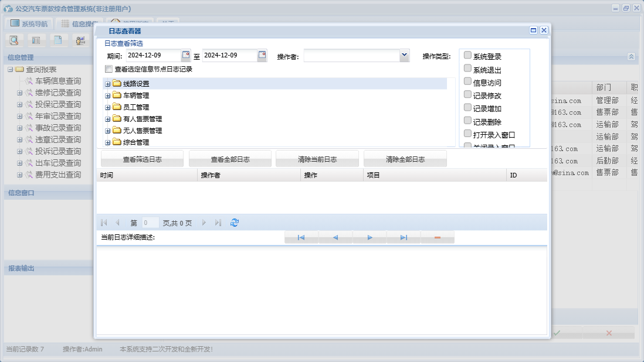
Task: Open the start-date calendar picker
Action: [186, 55]
